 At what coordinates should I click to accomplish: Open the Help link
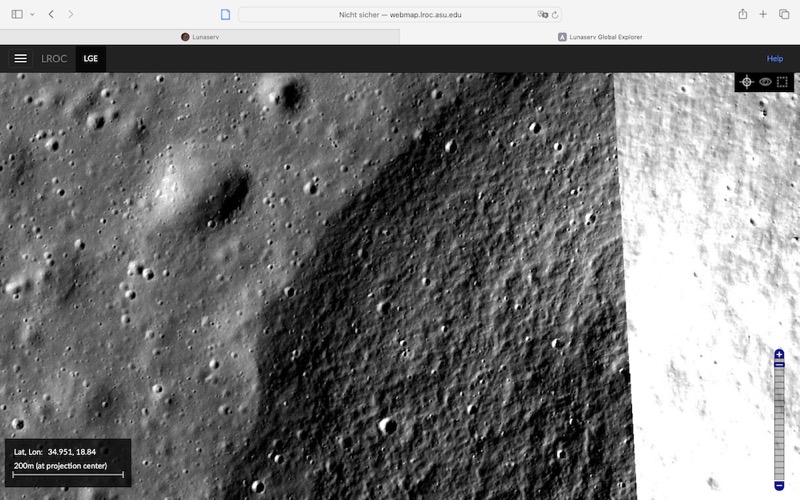774,59
